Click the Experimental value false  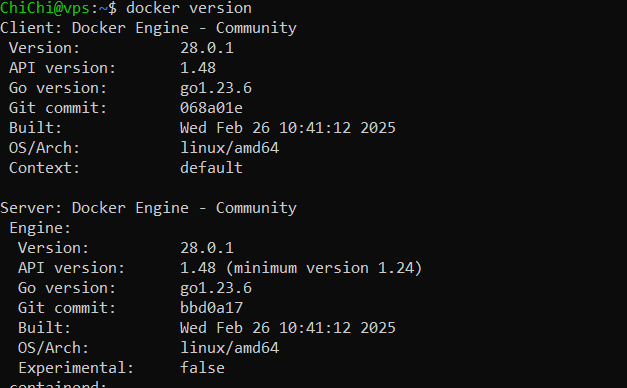(x=202, y=368)
